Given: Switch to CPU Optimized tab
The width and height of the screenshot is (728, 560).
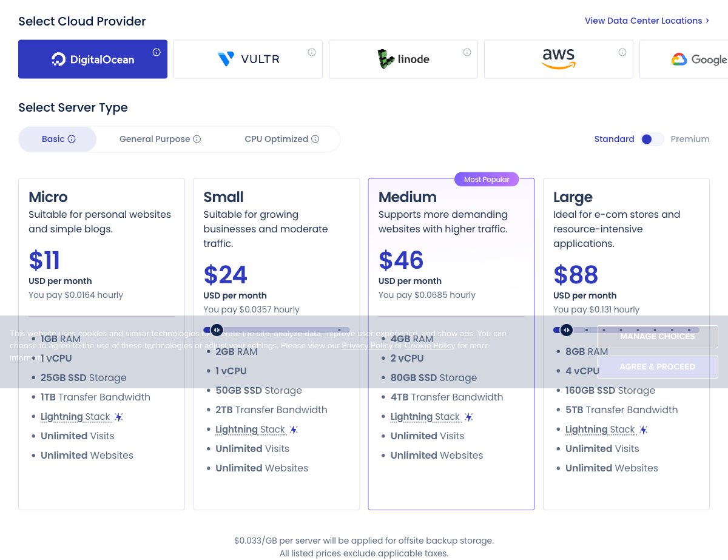Looking at the screenshot, I should pyautogui.click(x=282, y=139).
